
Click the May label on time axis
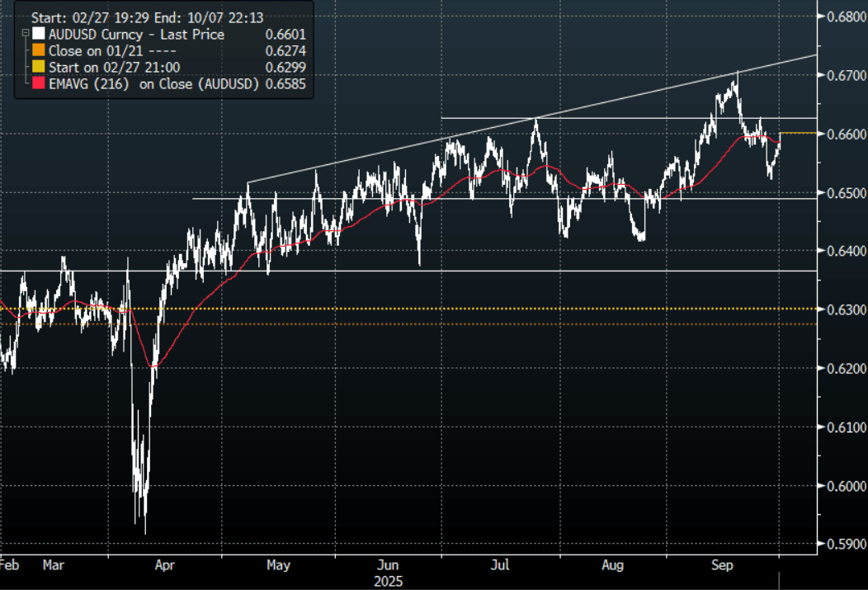[x=278, y=565]
